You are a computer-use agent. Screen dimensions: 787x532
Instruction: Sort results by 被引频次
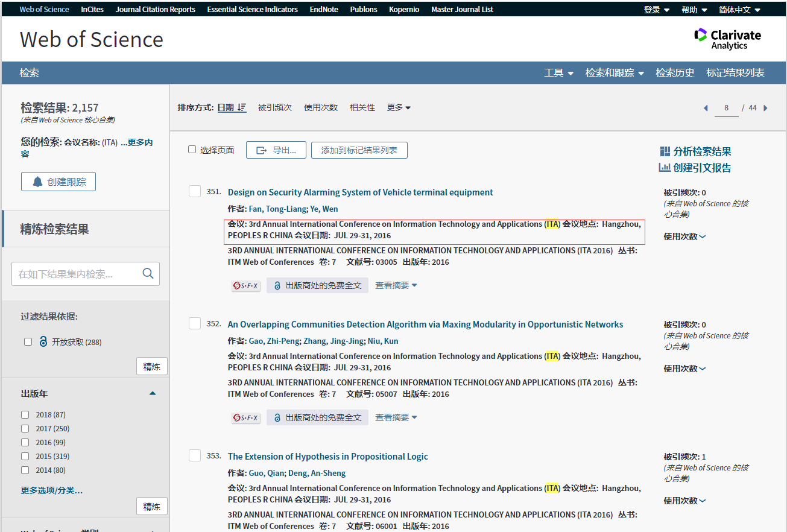(275, 107)
